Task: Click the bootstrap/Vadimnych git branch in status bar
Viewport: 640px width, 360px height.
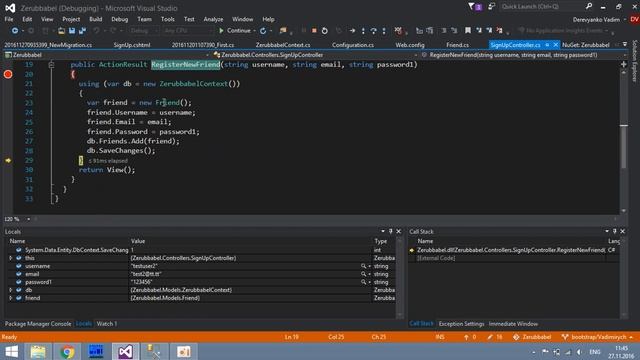Action: pyautogui.click(x=598, y=337)
